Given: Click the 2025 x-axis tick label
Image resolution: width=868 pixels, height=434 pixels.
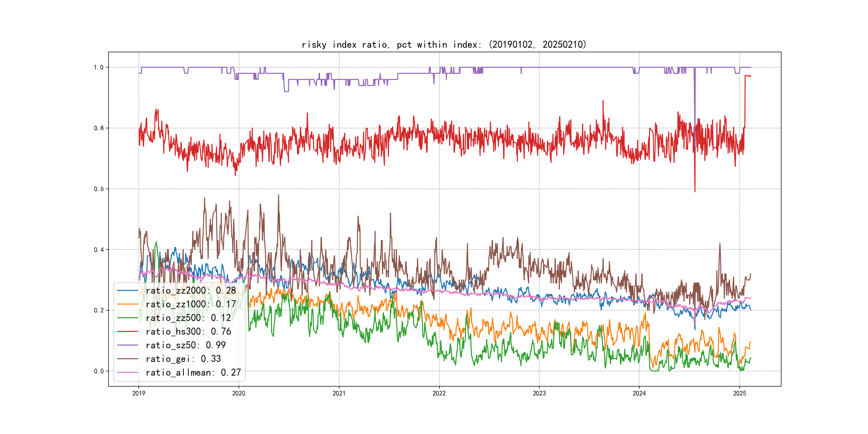Looking at the screenshot, I should click(x=739, y=393).
